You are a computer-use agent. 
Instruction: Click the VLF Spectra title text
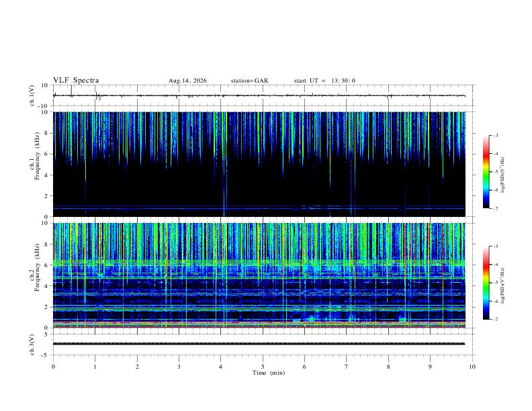76,81
